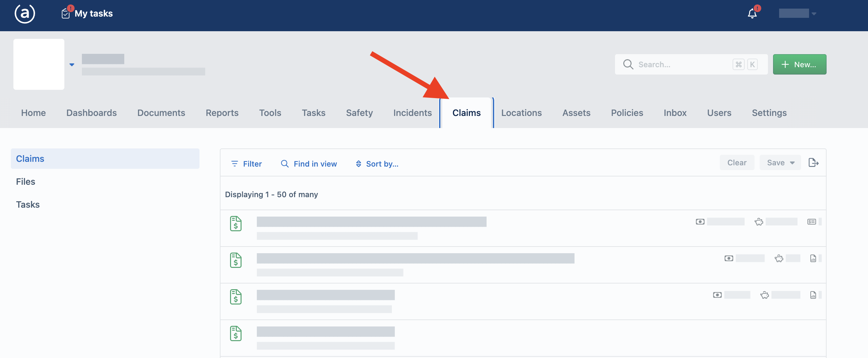Open the Filter options
Viewport: 868px width, 358px height.
[x=246, y=164]
